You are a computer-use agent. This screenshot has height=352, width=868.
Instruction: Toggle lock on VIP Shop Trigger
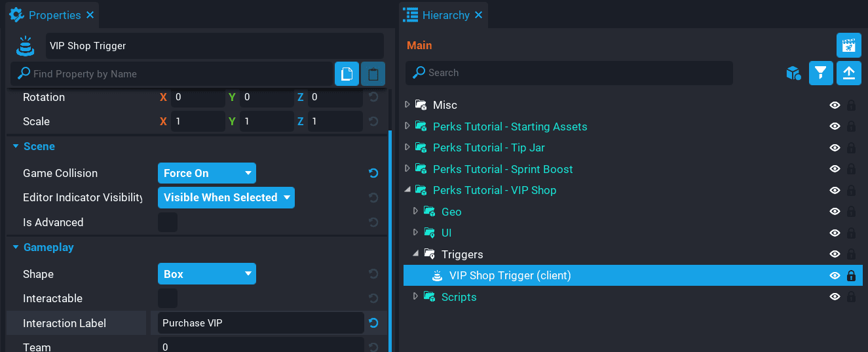[x=851, y=276]
